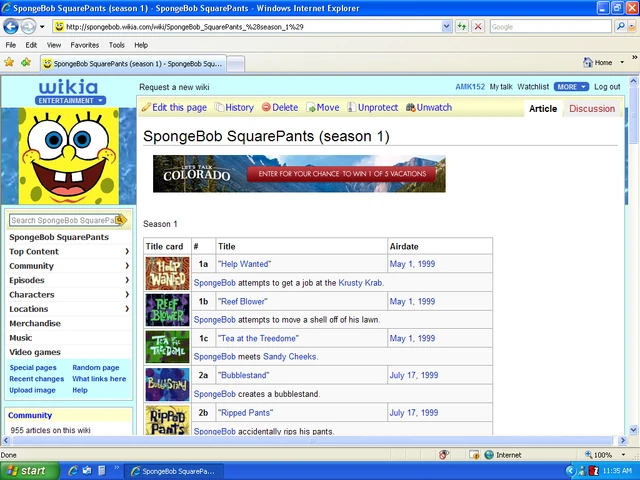This screenshot has height=480, width=640.
Task: Click the Delete page action
Action: pos(280,107)
